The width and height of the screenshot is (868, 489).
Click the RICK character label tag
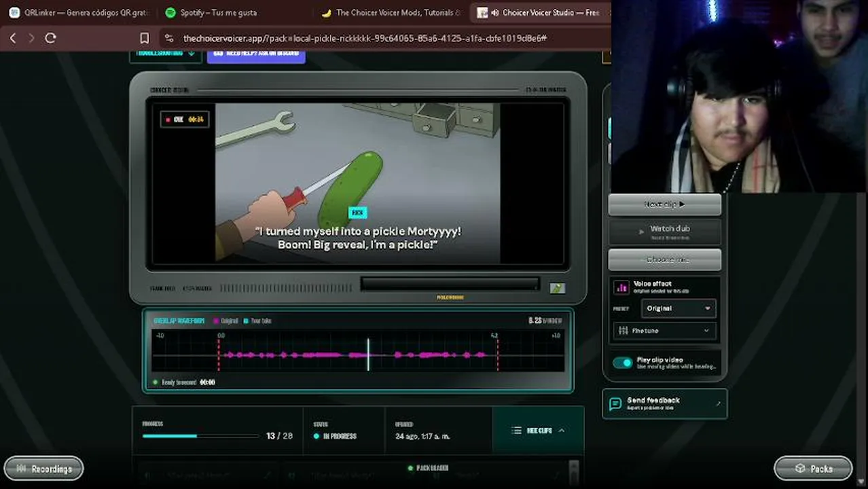357,213
